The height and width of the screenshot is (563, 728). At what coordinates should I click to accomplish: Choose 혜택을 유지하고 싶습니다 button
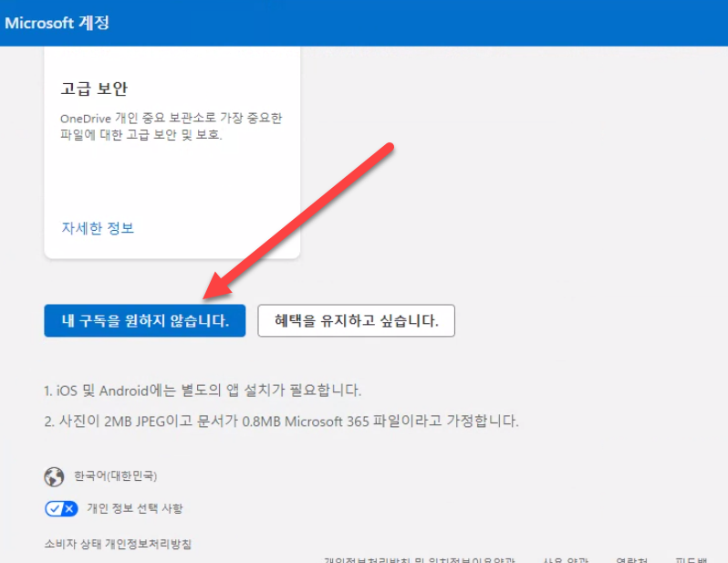(356, 320)
